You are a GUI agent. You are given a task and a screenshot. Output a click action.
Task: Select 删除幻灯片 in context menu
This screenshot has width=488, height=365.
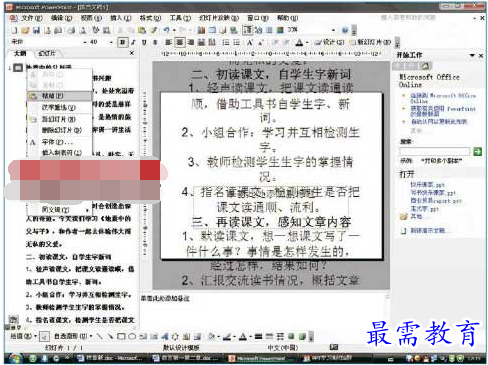click(60, 130)
